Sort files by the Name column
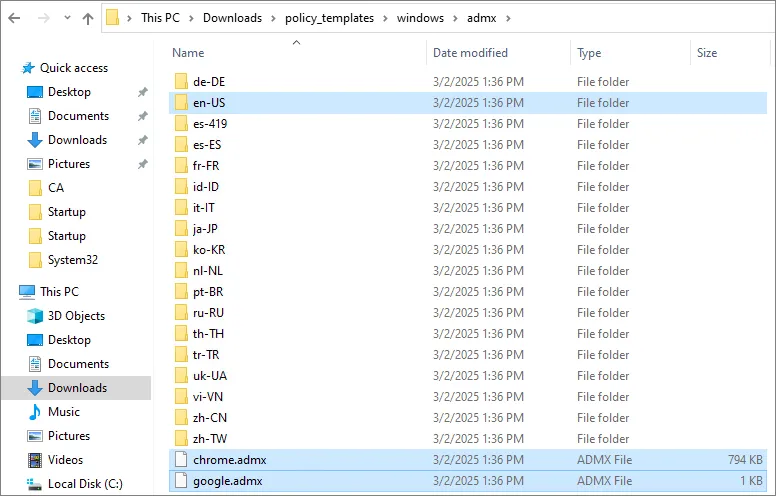Viewport: 776px width, 496px height. point(188,53)
